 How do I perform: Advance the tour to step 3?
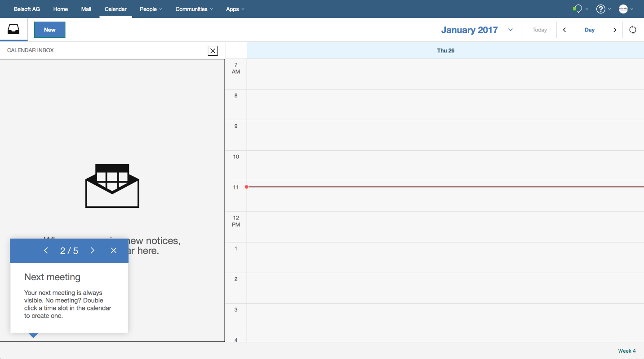coord(92,250)
